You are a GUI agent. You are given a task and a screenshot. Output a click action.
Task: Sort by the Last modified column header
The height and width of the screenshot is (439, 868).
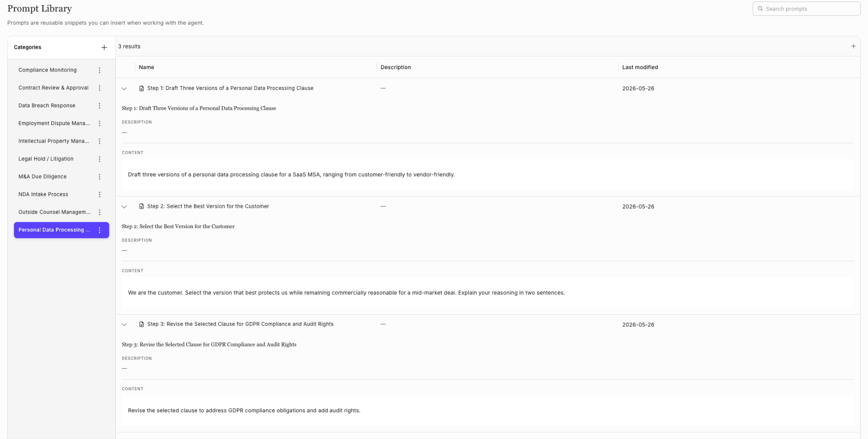640,67
